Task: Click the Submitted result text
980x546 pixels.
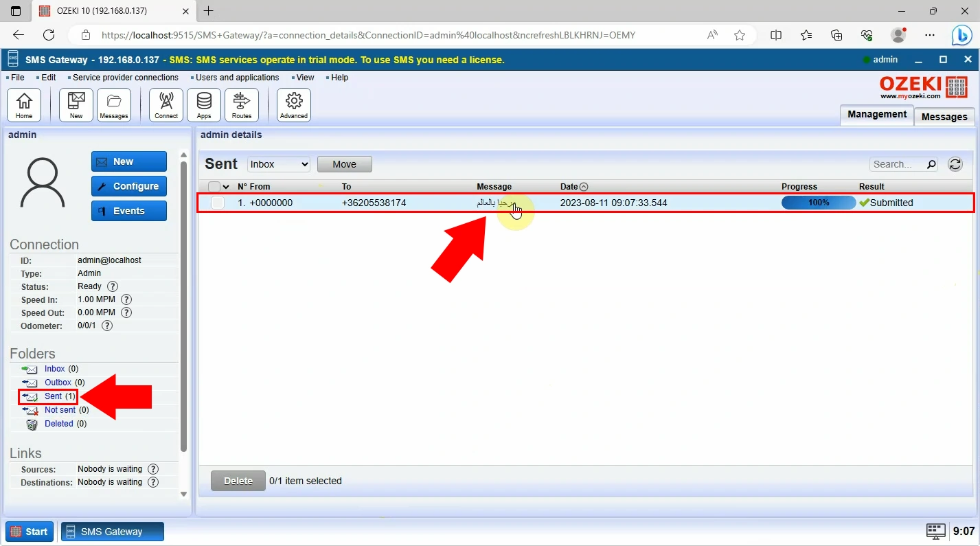Action: pyautogui.click(x=891, y=203)
